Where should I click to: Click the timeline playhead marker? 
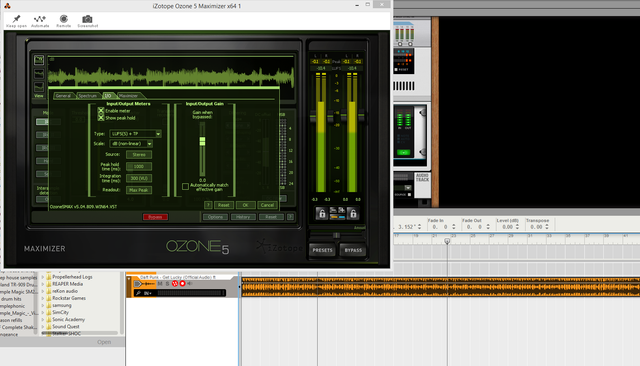pyautogui.click(x=447, y=241)
